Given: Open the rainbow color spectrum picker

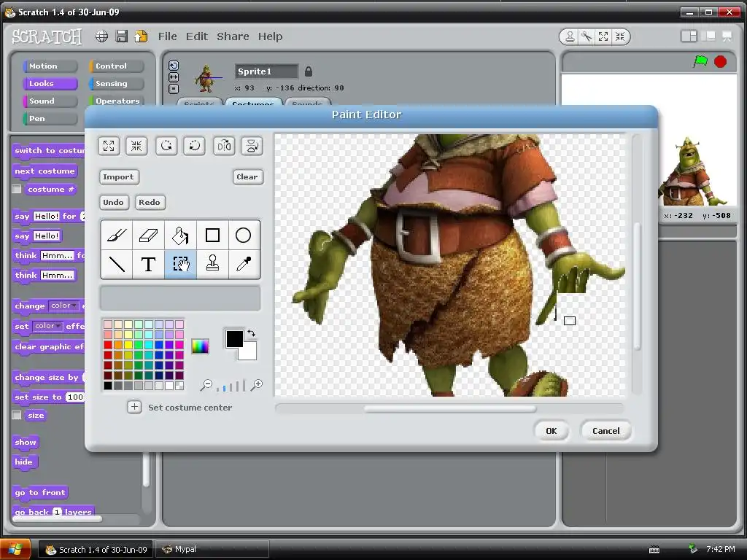Looking at the screenshot, I should click(x=200, y=346).
